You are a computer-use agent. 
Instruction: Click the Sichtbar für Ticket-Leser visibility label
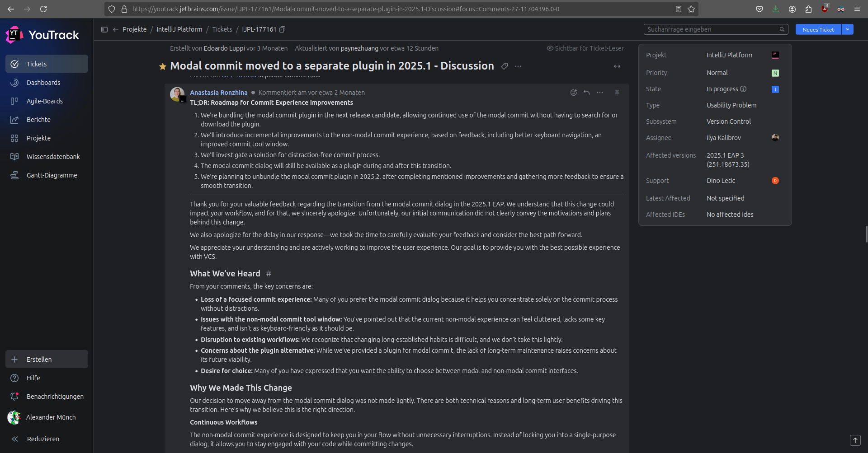pyautogui.click(x=585, y=48)
